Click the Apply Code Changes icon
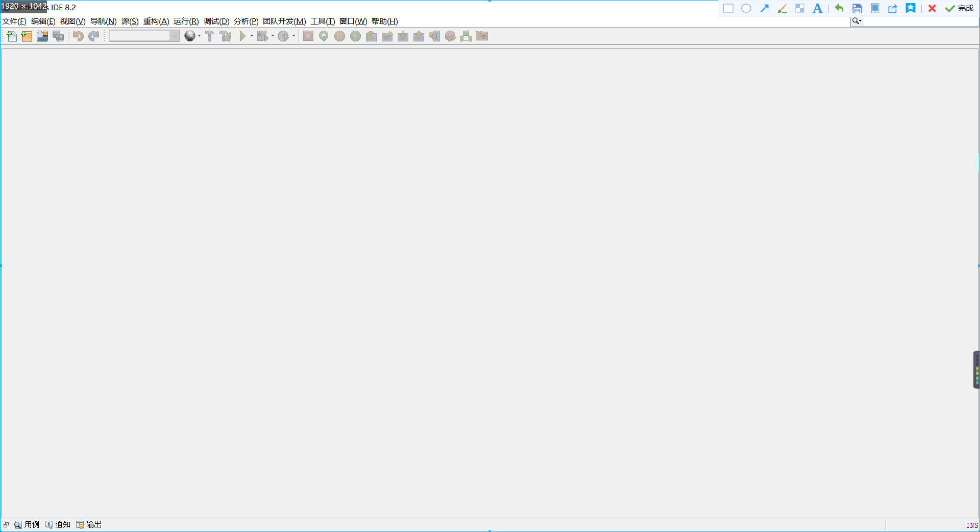 450,36
